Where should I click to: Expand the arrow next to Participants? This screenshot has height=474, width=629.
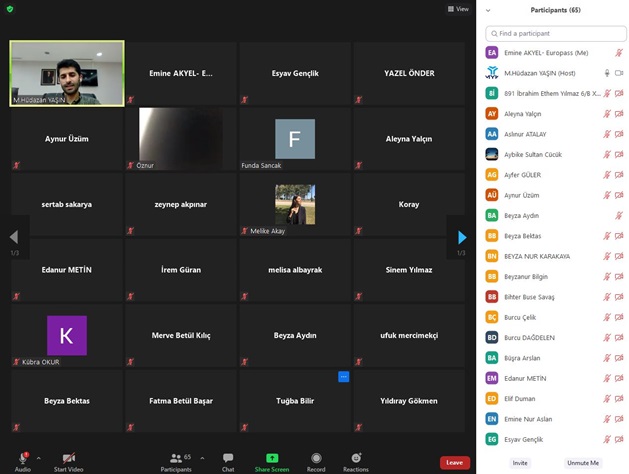202,458
